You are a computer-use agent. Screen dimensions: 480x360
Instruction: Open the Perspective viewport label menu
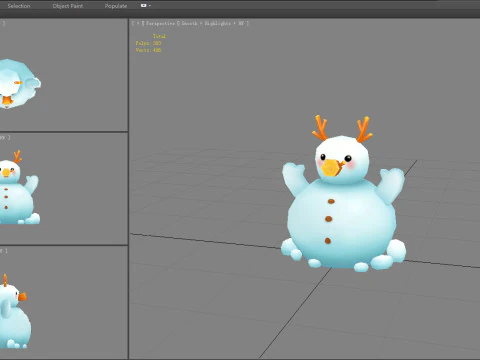pos(160,23)
